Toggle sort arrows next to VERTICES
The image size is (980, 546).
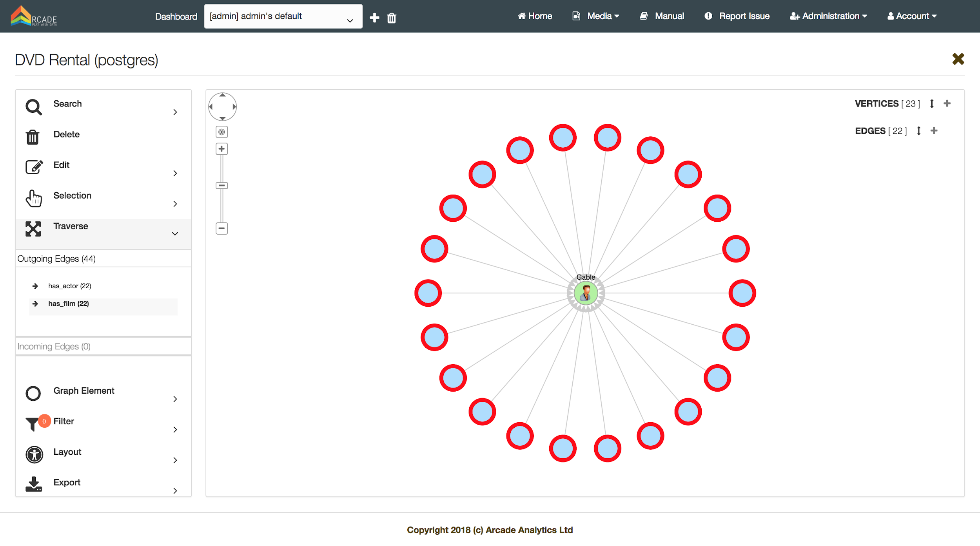click(x=932, y=104)
